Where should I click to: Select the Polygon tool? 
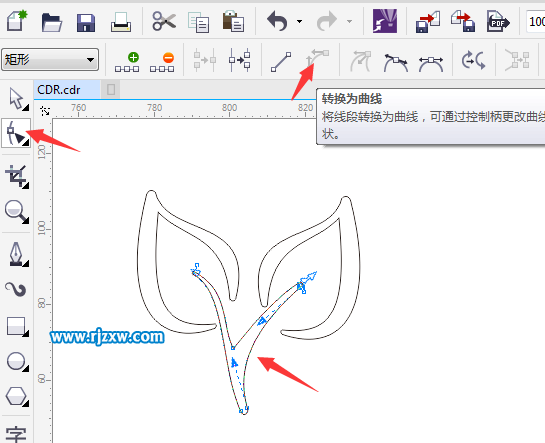[x=16, y=396]
